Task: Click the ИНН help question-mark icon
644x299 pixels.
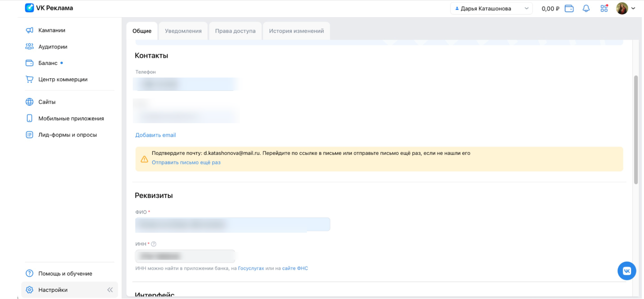Action: [x=154, y=244]
